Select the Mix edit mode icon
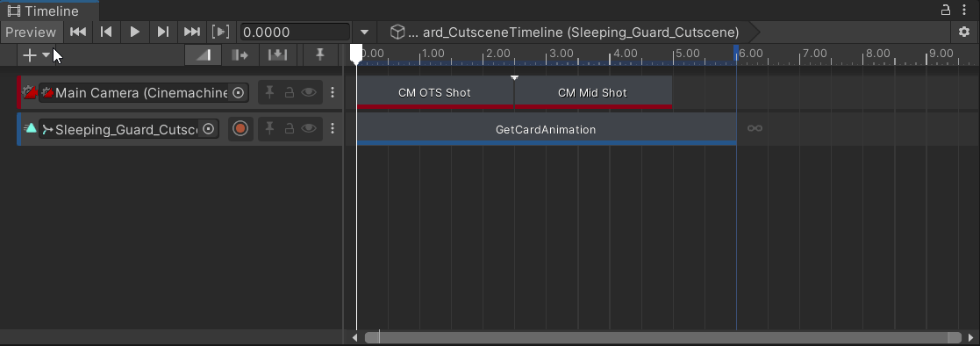This screenshot has width=980, height=346. click(x=204, y=55)
